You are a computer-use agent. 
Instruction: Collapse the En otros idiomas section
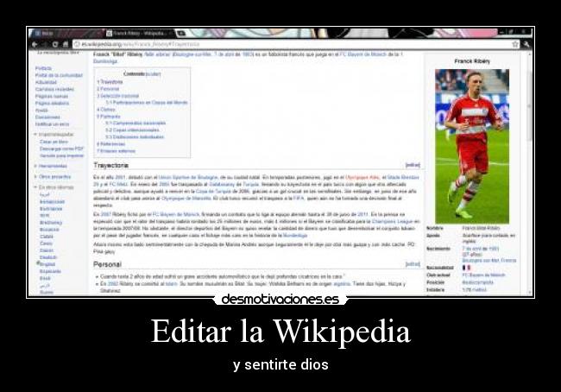point(54,187)
